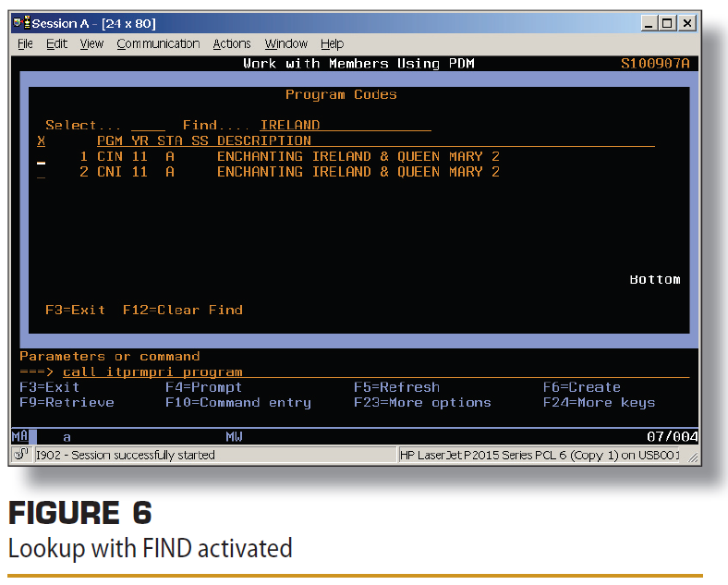Open the Communication menu
This screenshot has height=585, width=728.
coord(158,43)
